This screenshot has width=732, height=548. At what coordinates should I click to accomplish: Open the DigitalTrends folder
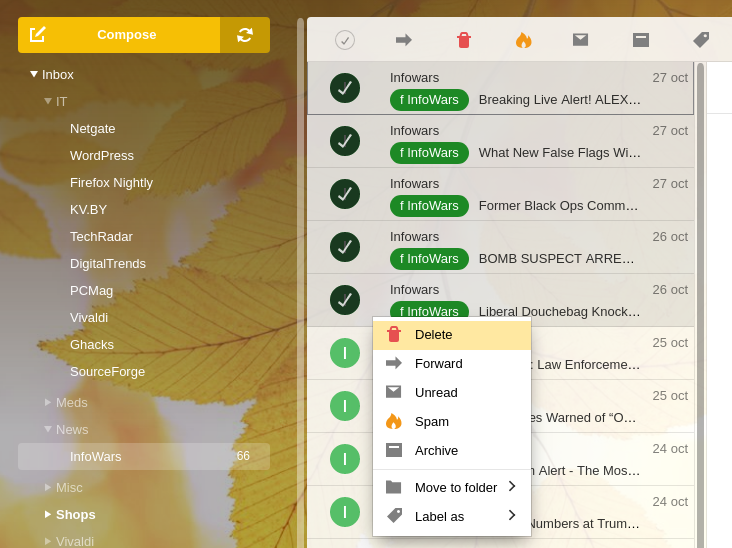(108, 264)
